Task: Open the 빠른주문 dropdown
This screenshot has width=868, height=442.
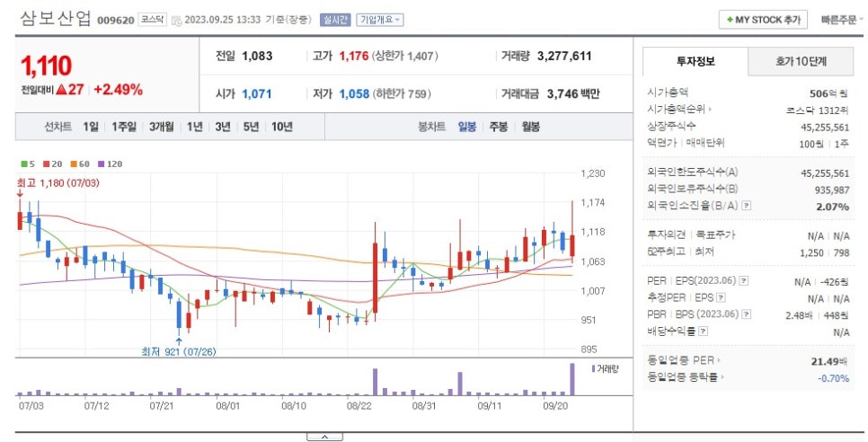Action: pos(842,20)
